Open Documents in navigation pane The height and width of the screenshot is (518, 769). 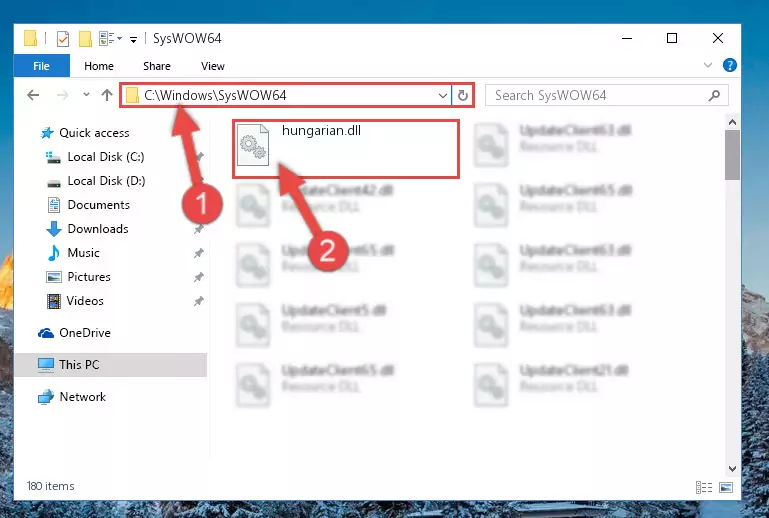[x=99, y=205]
